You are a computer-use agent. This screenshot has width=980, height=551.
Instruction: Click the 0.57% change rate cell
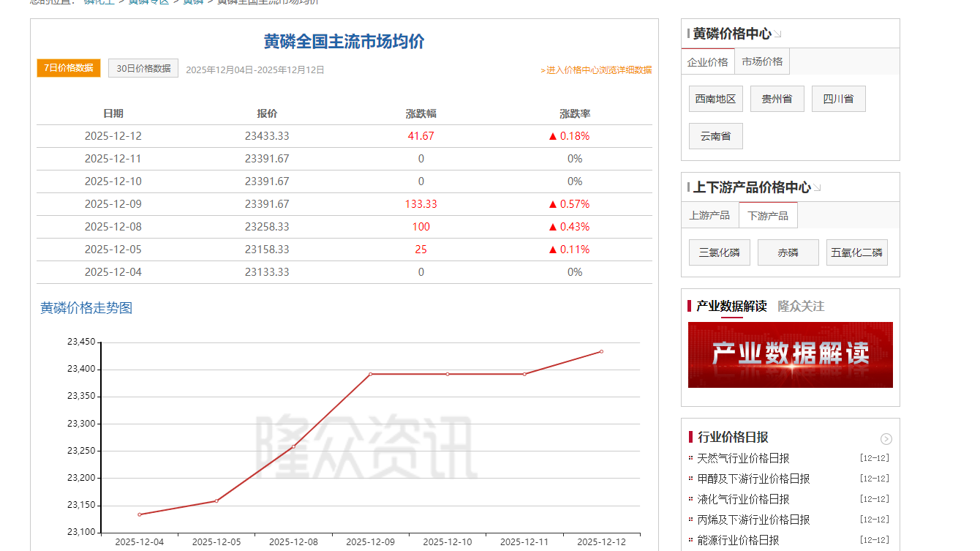[570, 204]
